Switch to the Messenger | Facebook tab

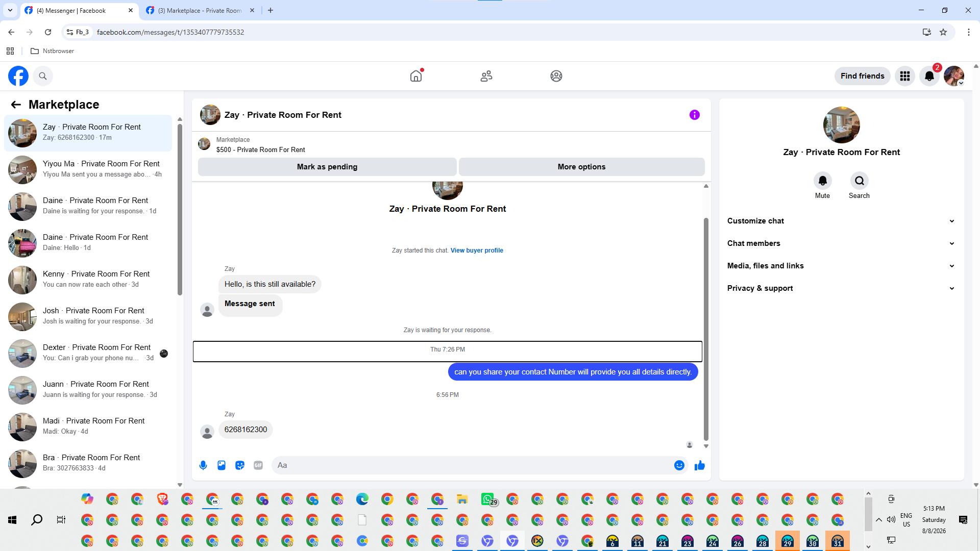click(79, 11)
